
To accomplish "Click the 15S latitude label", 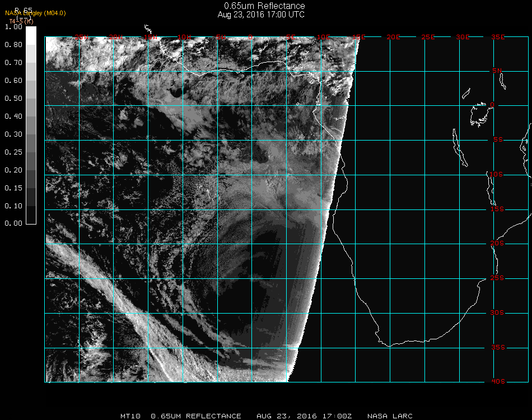I will pos(497,209).
